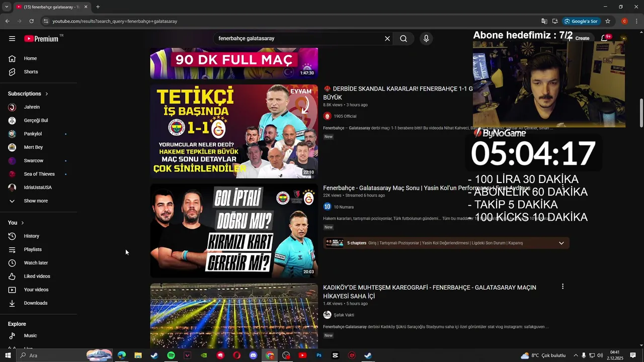Viewport: 644px width, 362px height.
Task: Open Spotify from the taskbar
Action: (x=171, y=355)
